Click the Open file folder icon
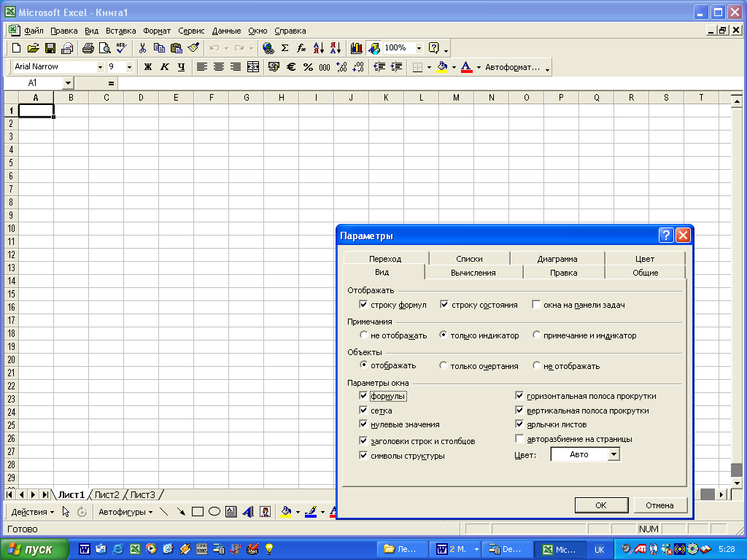Viewport: 747px width, 560px height. click(33, 47)
